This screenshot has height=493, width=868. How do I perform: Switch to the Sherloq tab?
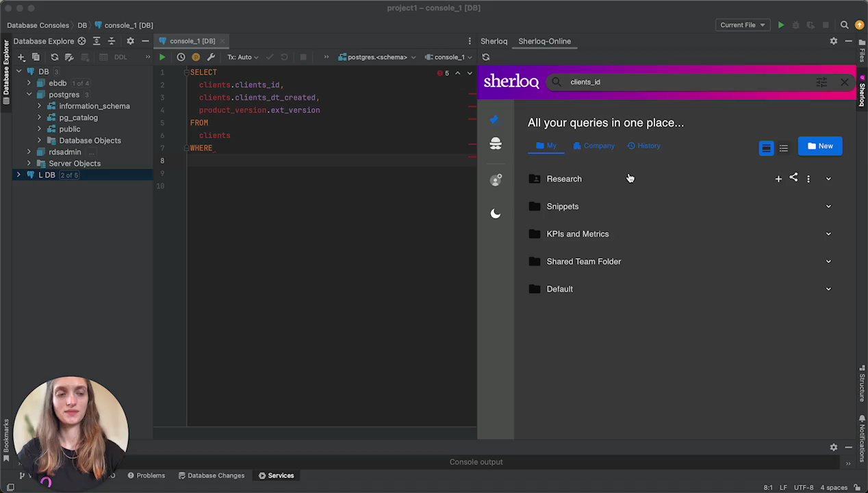tap(494, 41)
